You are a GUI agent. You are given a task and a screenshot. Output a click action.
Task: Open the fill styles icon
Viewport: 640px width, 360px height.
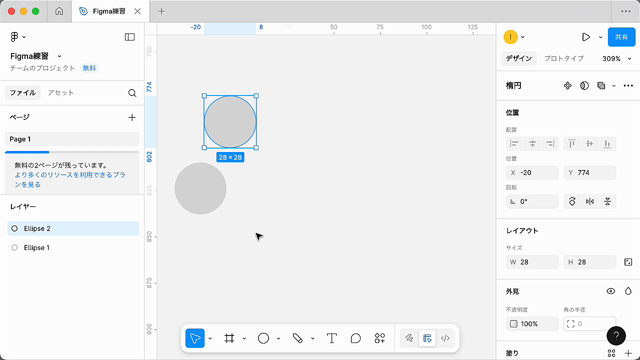(x=611, y=353)
